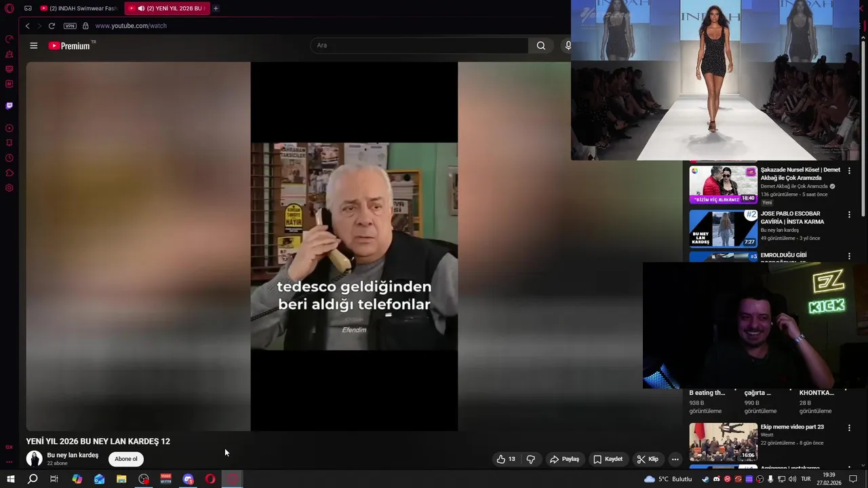The image size is (868, 488).
Task: Create a clip with Klip button
Action: coord(648,459)
